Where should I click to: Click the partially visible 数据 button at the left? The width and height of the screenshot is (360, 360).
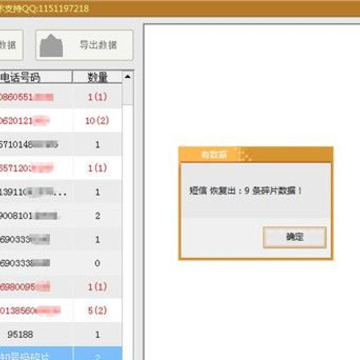(x=11, y=45)
